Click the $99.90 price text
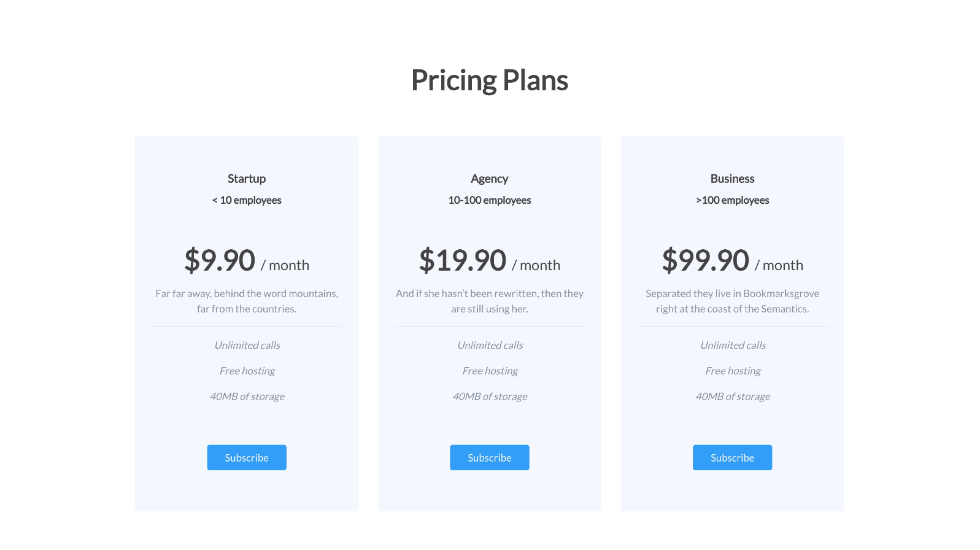Image resolution: width=980 pixels, height=550 pixels. (x=705, y=260)
